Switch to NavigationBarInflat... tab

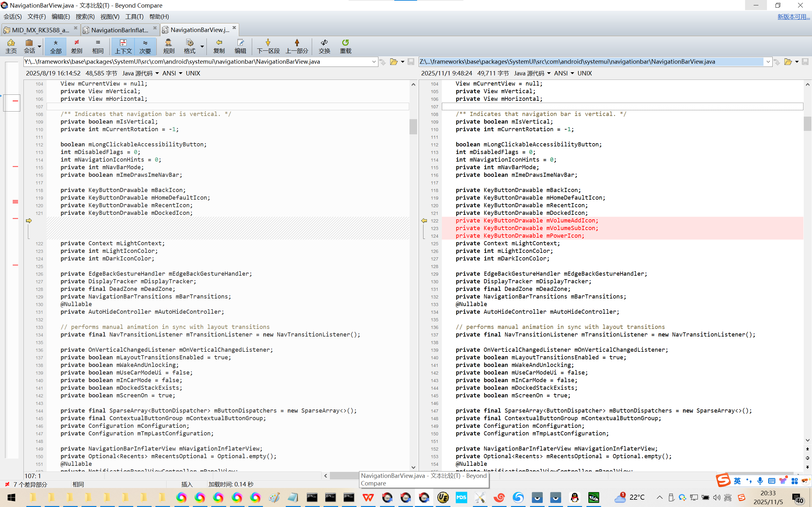click(x=120, y=30)
